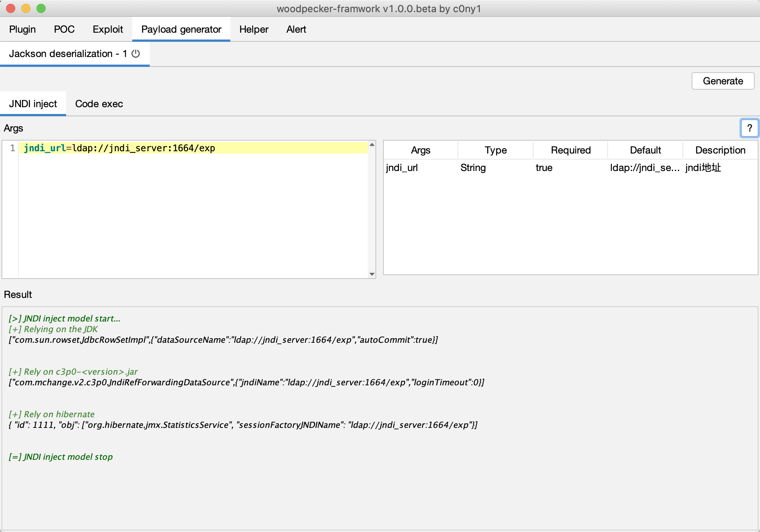Image resolution: width=760 pixels, height=532 pixels.
Task: Click the yellow minimize window button
Action: pyautogui.click(x=26, y=8)
